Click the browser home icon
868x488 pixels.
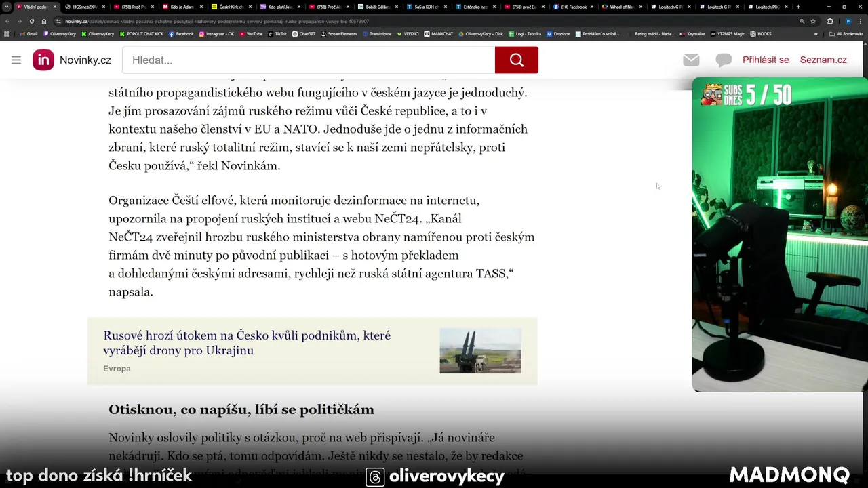[x=44, y=21]
